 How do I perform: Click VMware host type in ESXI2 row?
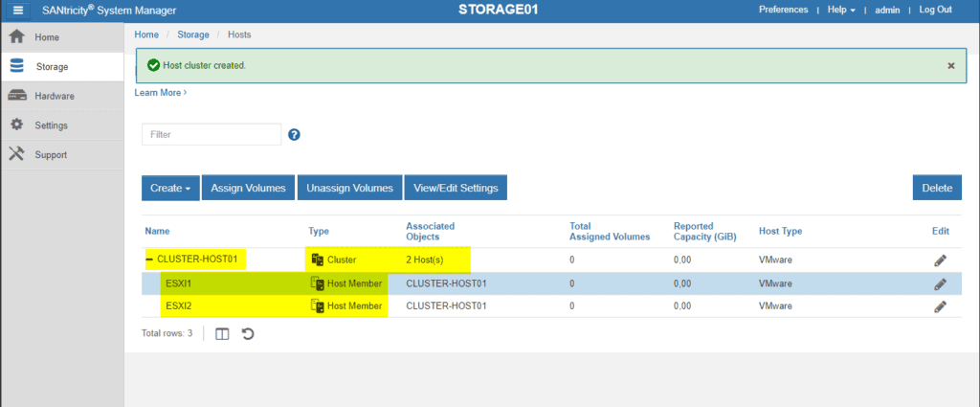tap(775, 306)
